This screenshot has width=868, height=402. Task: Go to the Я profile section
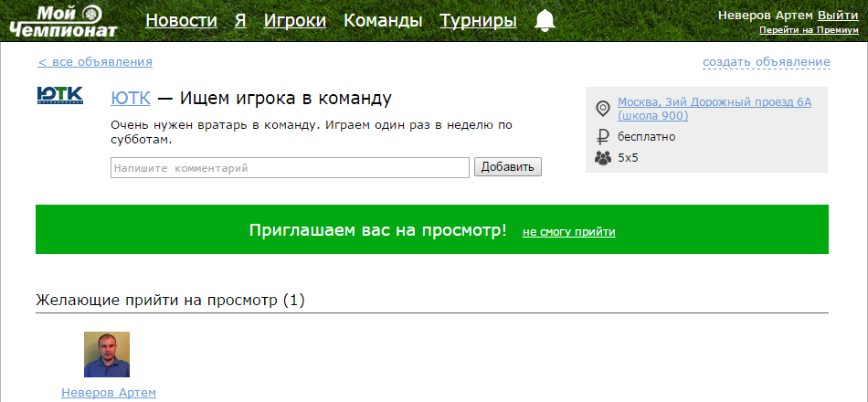click(x=240, y=21)
